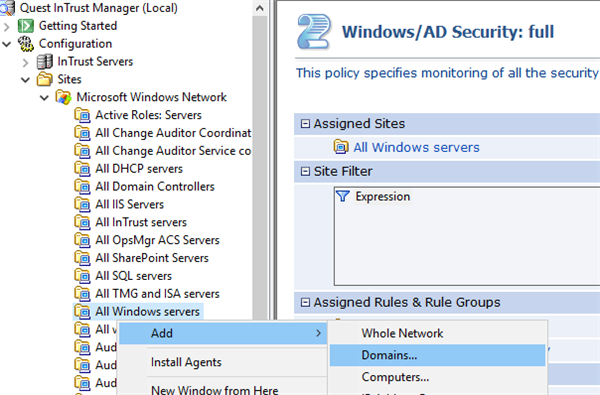
Task: Click the InTrust Servers rack icon
Action: (44, 62)
